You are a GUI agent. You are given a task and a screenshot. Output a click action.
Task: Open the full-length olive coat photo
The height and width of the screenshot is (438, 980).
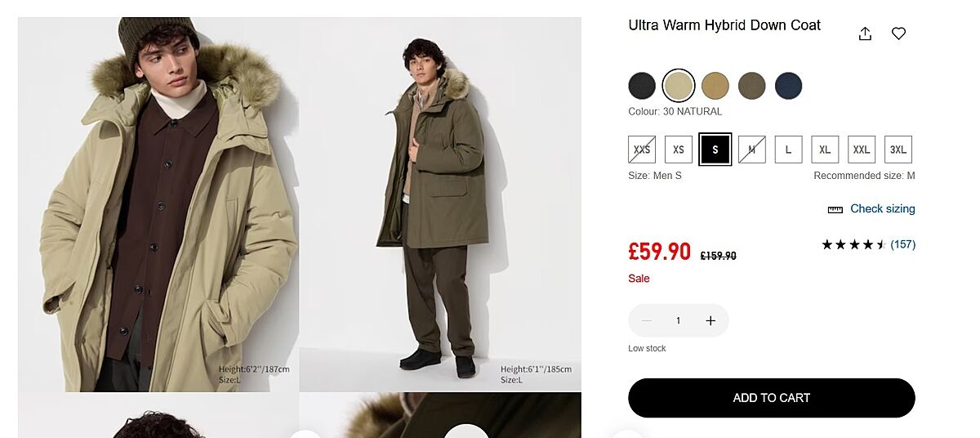(x=440, y=204)
